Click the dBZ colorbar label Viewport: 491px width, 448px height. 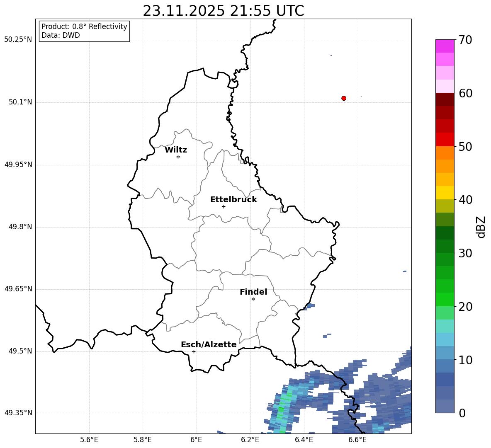[x=481, y=227]
